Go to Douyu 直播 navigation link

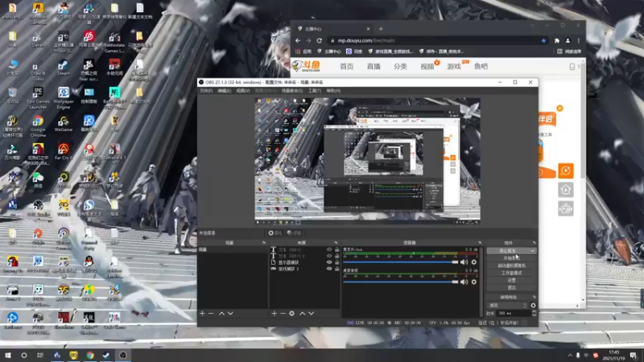coord(374,66)
